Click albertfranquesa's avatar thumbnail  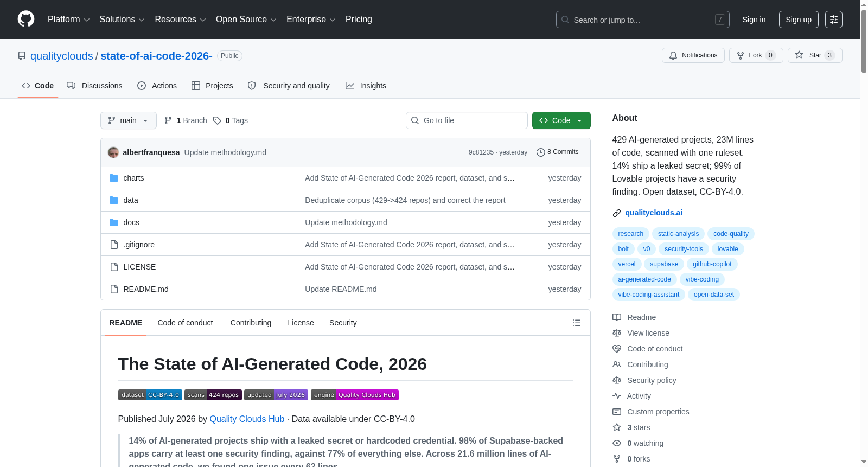(113, 152)
